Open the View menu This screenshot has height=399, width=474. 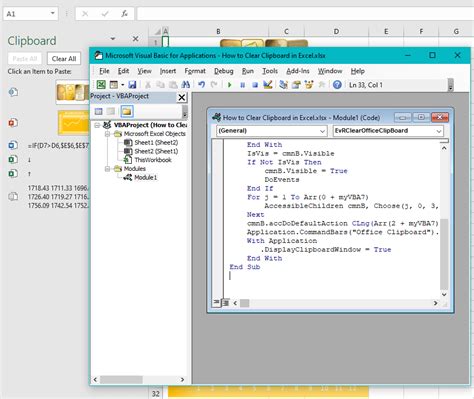coord(144,71)
